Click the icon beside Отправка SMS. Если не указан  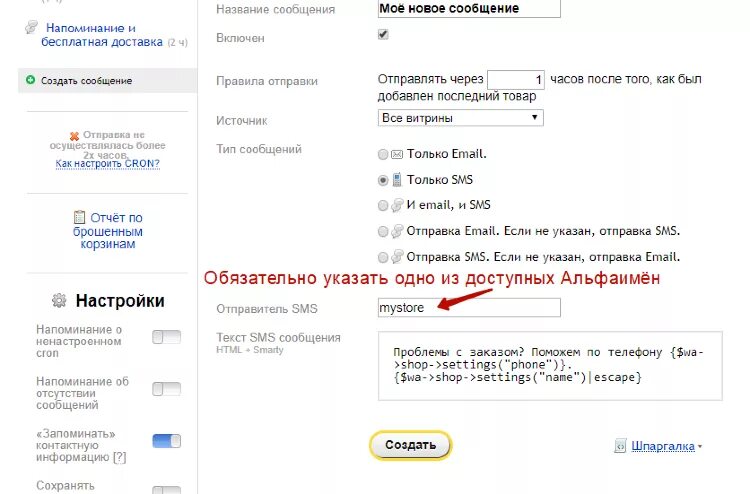pyautogui.click(x=397, y=257)
